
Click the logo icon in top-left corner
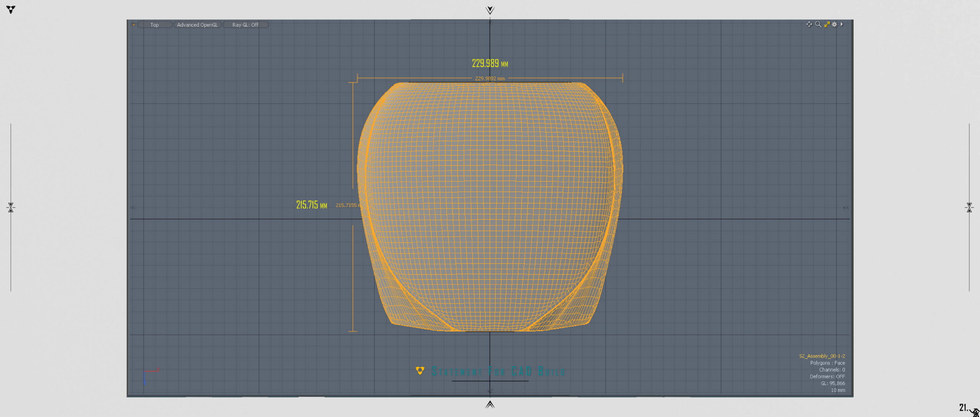tap(11, 10)
